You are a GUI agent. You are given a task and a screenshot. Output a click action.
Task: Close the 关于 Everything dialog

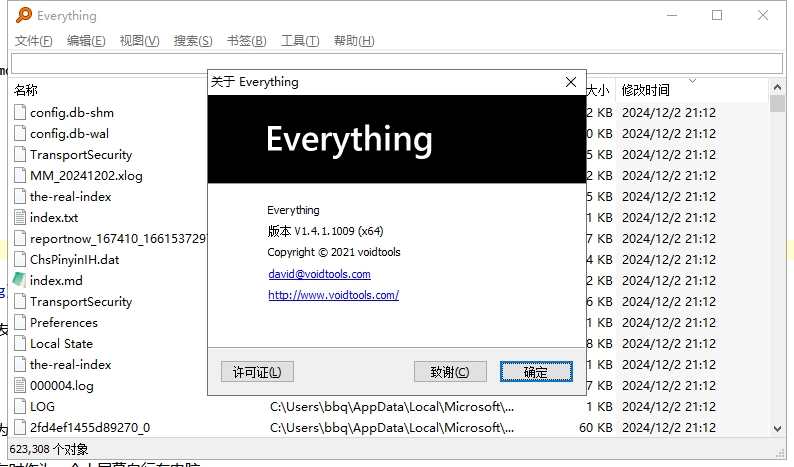(x=571, y=82)
